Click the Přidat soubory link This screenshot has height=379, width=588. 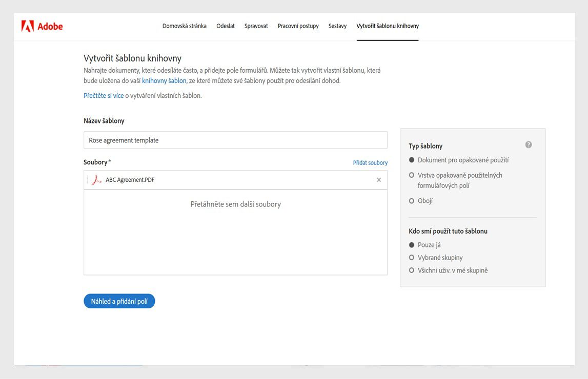click(370, 163)
